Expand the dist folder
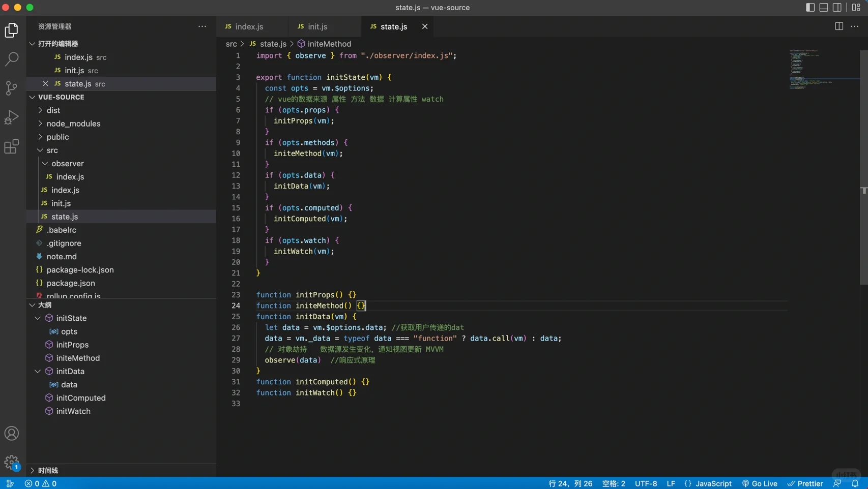The height and width of the screenshot is (489, 868). (53, 110)
